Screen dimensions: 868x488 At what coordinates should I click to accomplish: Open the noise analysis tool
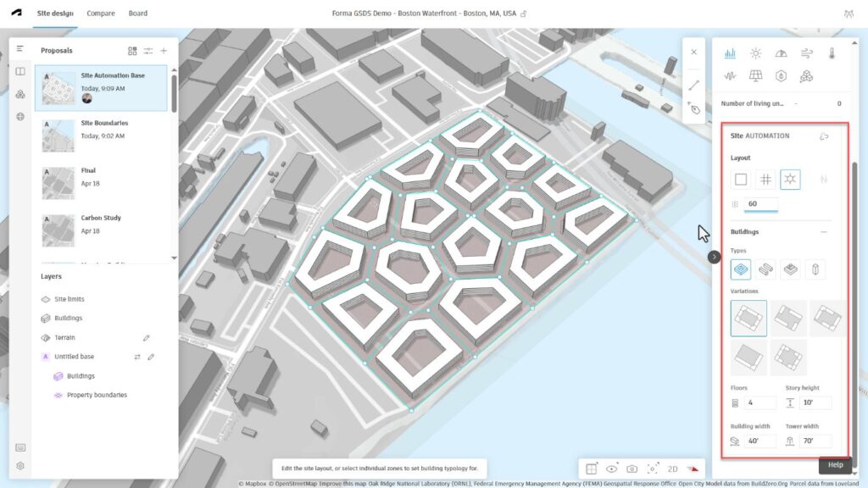pos(730,76)
